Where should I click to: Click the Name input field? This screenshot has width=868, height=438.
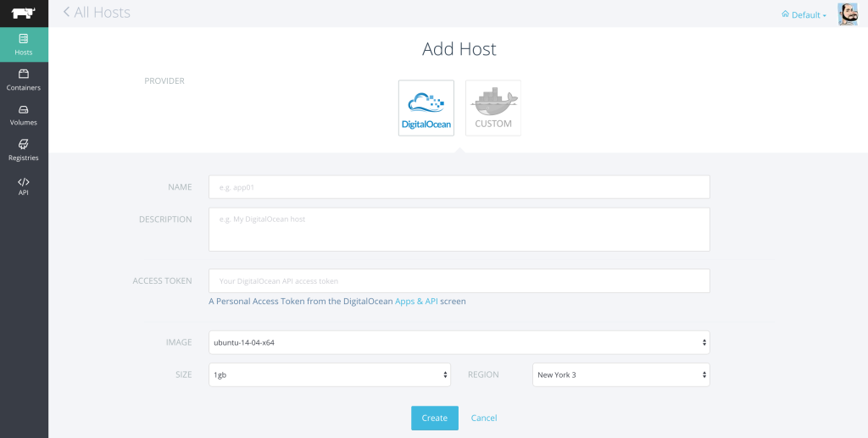[x=459, y=187]
